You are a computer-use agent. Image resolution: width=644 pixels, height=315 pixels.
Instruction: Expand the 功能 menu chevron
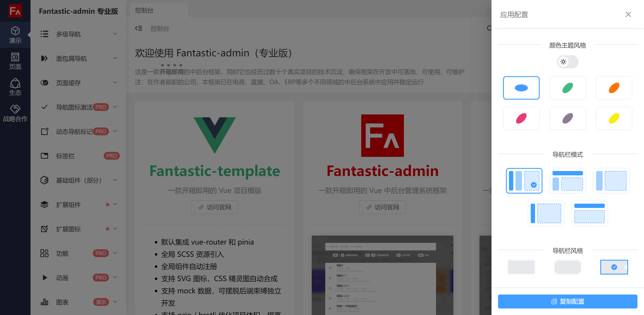pos(115,253)
